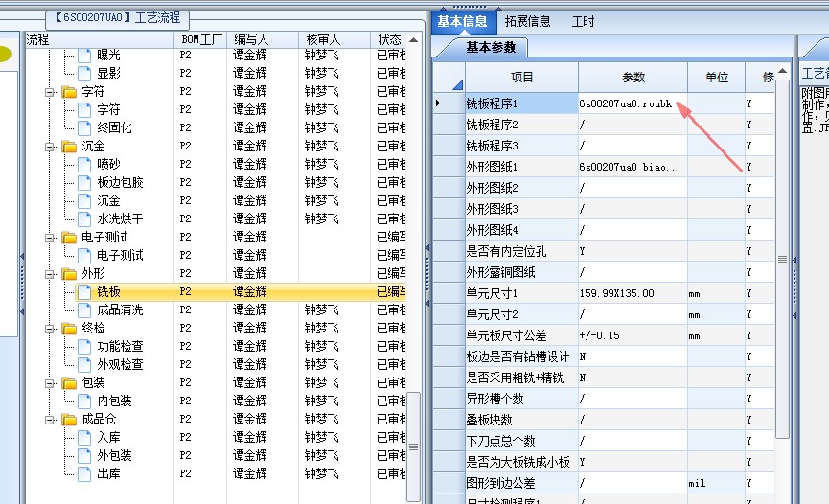The height and width of the screenshot is (504, 829).
Task: Edit the 铣板程序1 parameter field
Action: 633,103
